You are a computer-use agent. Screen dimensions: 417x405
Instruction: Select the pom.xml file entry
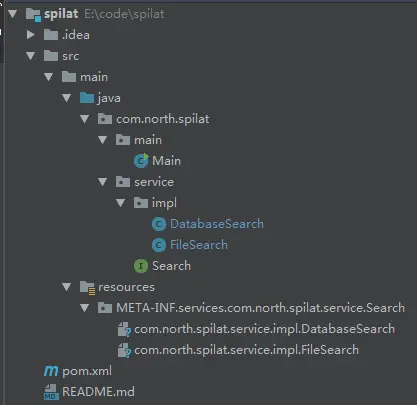[78, 371]
